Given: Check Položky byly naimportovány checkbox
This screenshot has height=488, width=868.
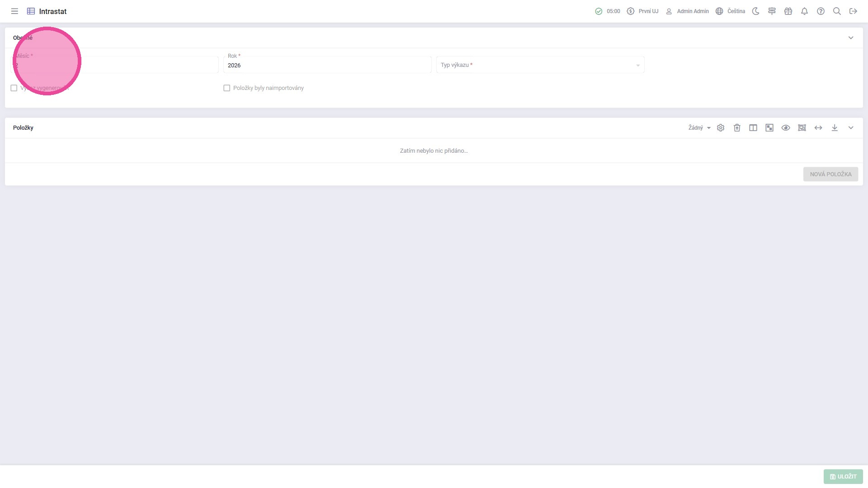Looking at the screenshot, I should 227,88.
